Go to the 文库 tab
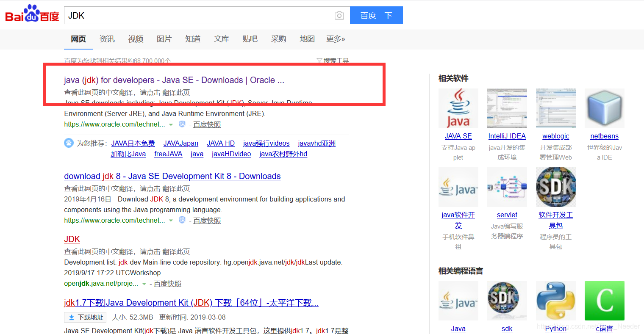The width and height of the screenshot is (644, 334). [x=221, y=39]
